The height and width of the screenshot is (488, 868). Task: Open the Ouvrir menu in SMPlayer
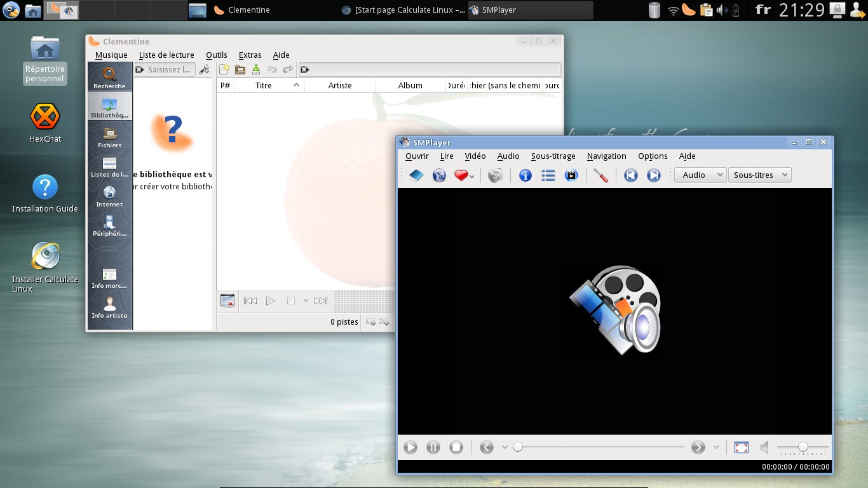[x=417, y=156]
